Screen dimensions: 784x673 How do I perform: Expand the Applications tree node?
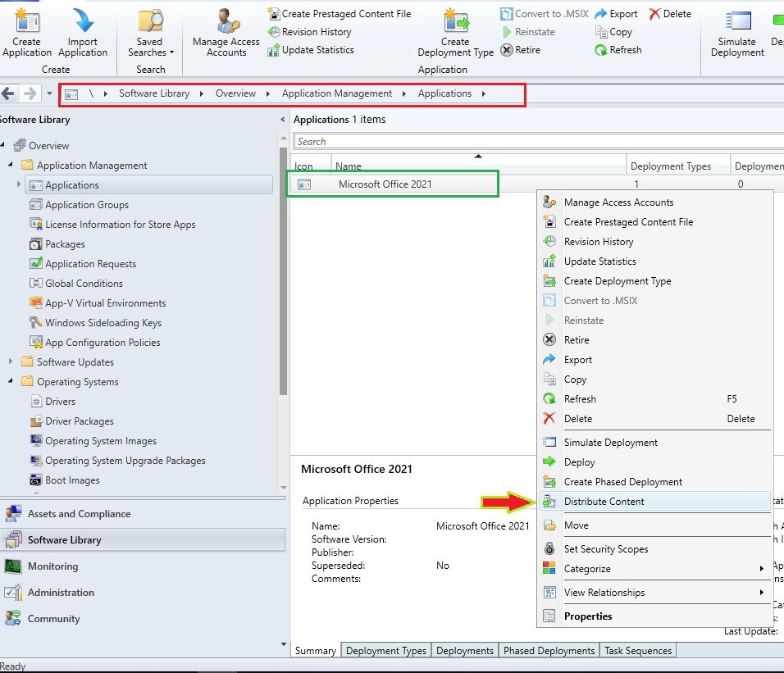point(19,184)
